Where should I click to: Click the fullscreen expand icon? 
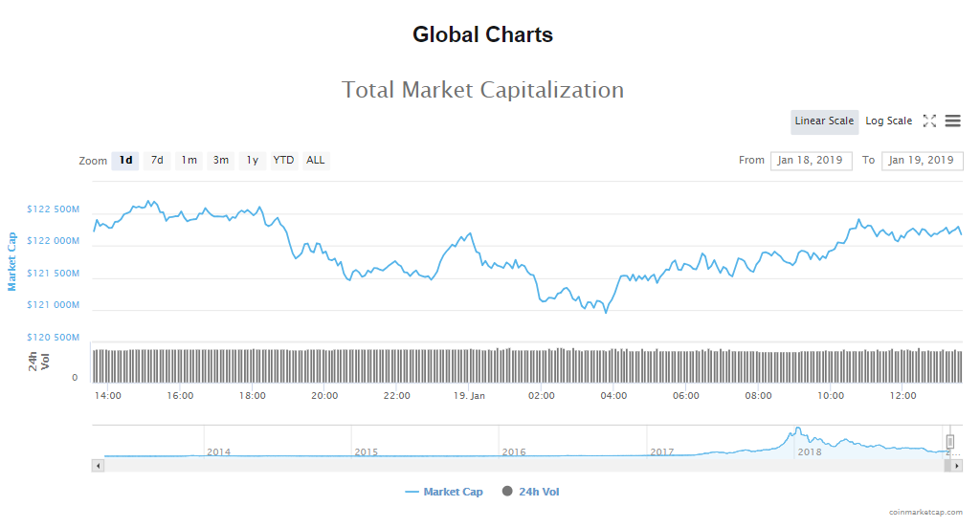pos(929,121)
